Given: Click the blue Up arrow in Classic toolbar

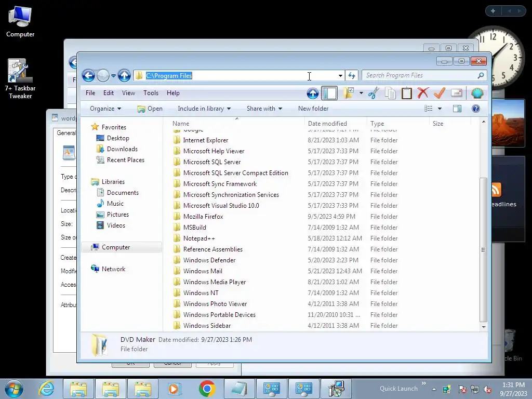Looking at the screenshot, I should pyautogui.click(x=312, y=93).
